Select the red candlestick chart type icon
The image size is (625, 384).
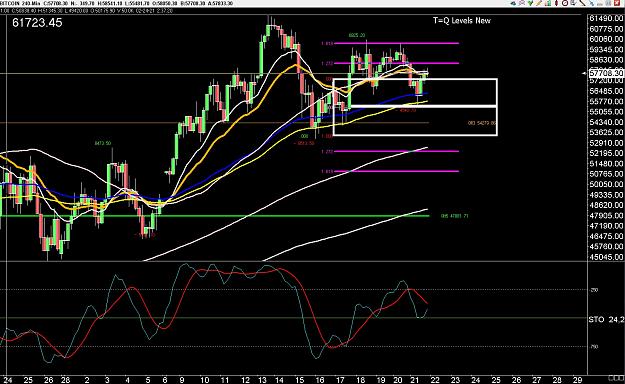[x=556, y=3]
